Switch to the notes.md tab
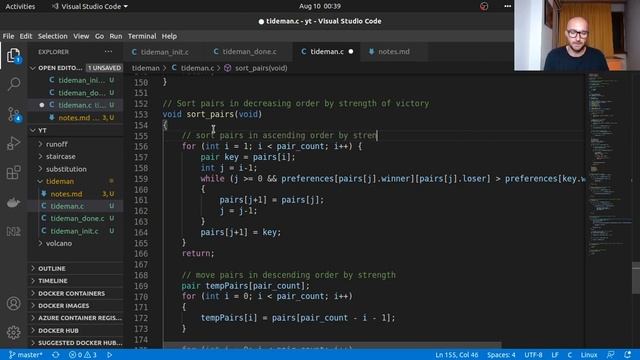The image size is (640, 360). click(x=394, y=52)
